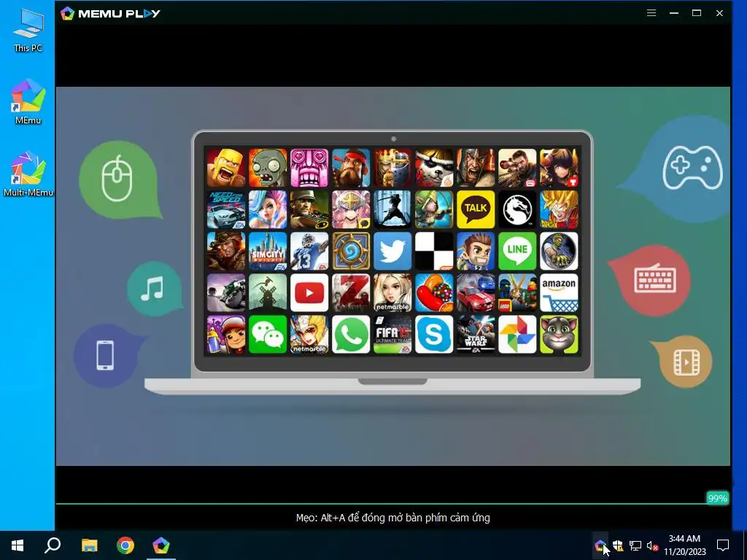Open the MEmu Play hamburger menu
747x560 pixels.
pos(651,13)
